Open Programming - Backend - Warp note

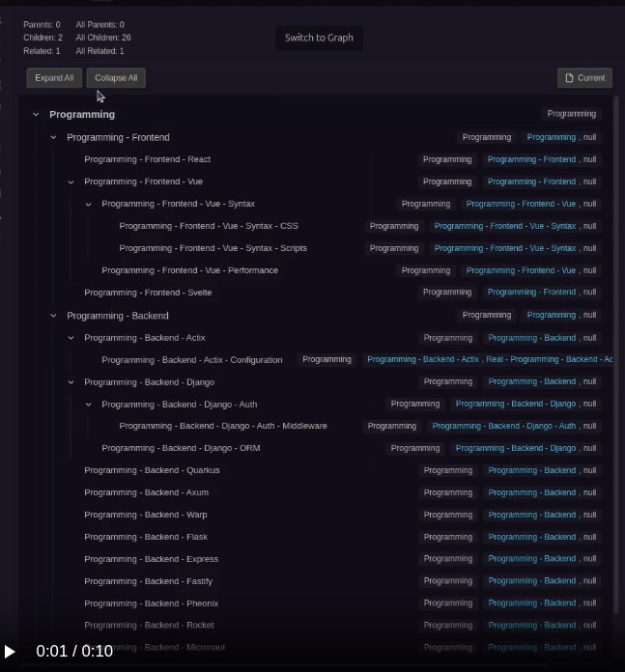(x=146, y=516)
